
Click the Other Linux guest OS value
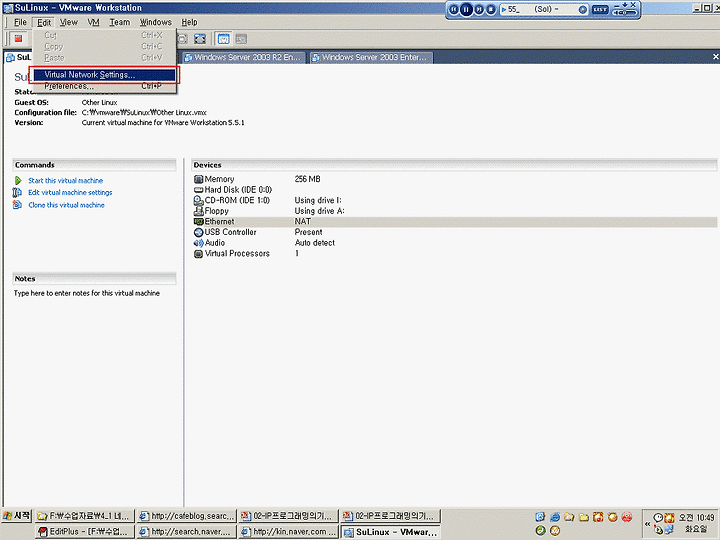99,102
